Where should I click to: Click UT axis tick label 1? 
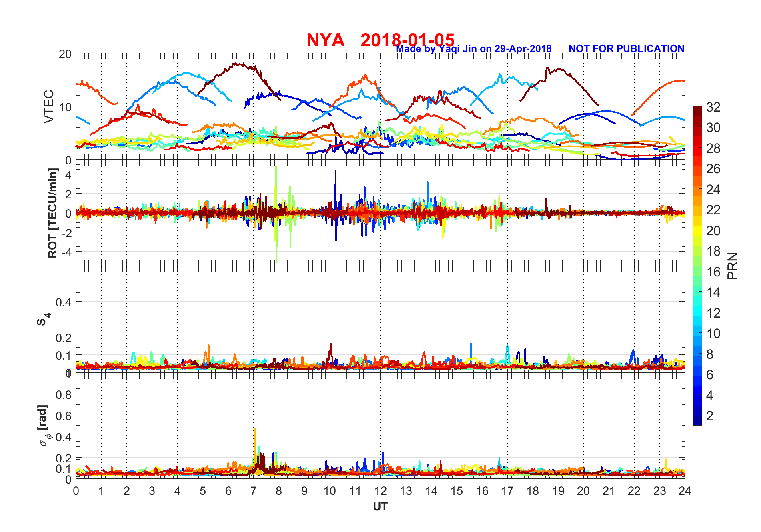101,491
